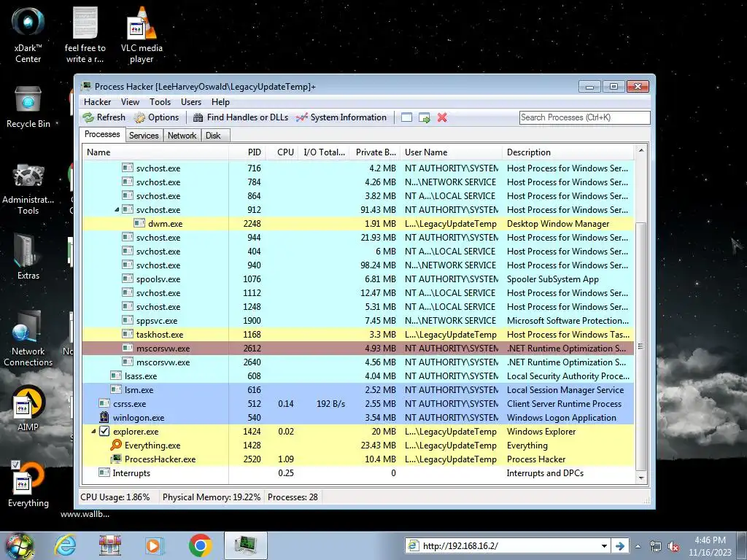747x560 pixels.
Task: Open the AIMP desktop icon
Action: (x=28, y=408)
